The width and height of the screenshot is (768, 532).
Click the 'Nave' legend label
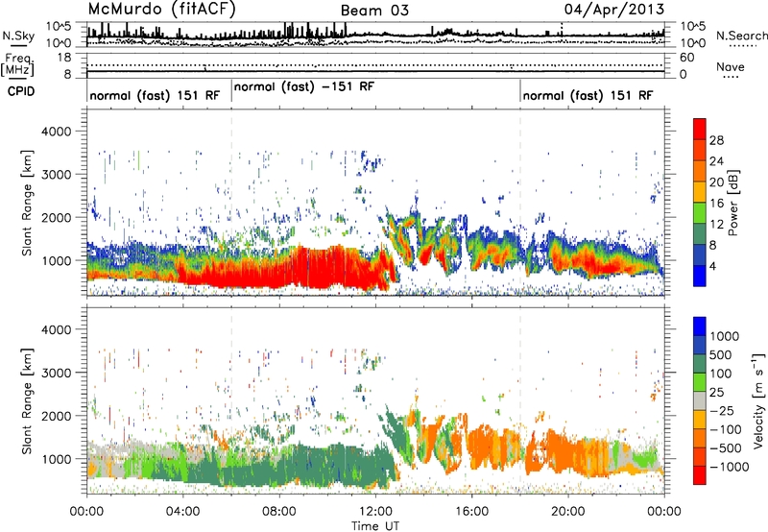(x=731, y=66)
